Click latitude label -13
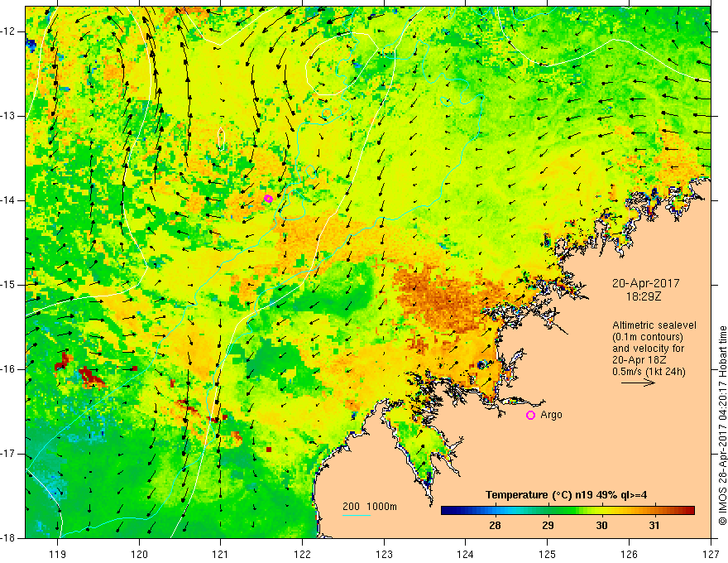This screenshot has width=728, height=563. (8, 116)
